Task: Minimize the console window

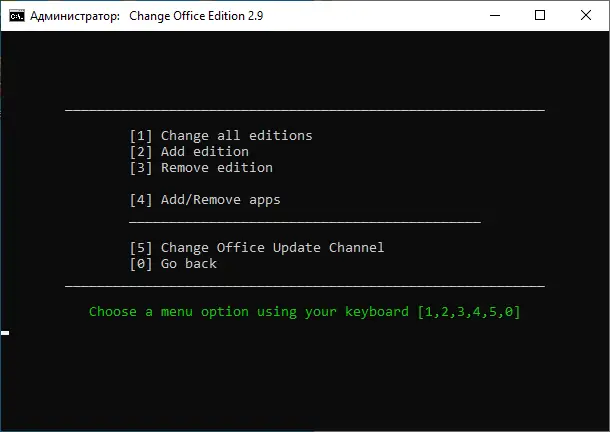Action: pos(495,15)
